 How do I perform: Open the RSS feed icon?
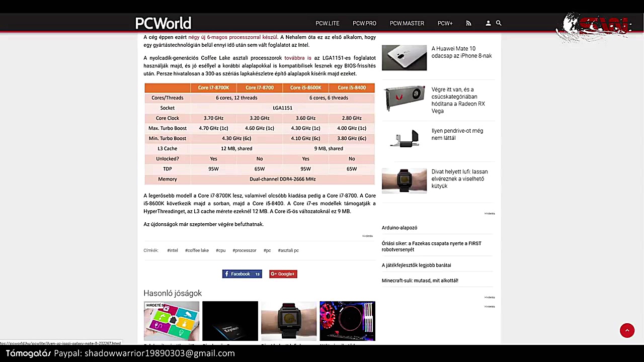(468, 23)
